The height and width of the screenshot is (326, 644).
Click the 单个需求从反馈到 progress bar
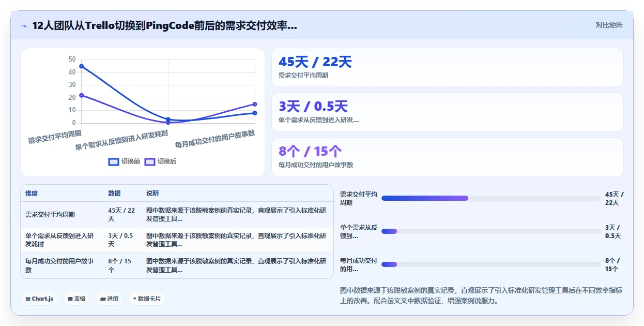tap(491, 231)
